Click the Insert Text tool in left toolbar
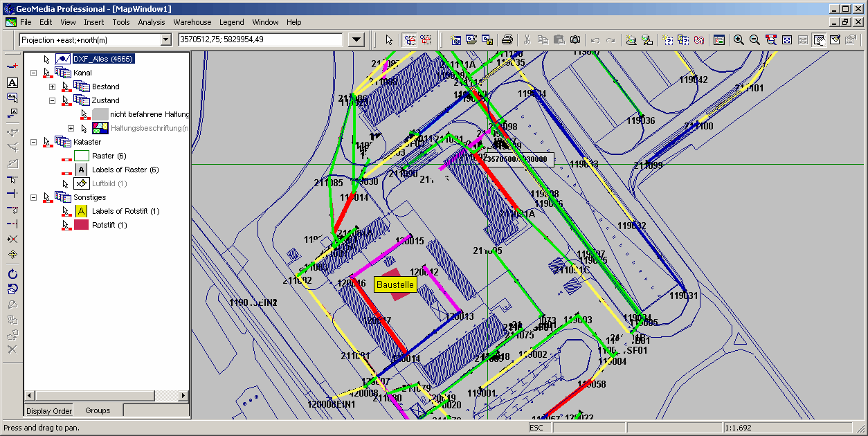This screenshot has width=868, height=436. 12,82
